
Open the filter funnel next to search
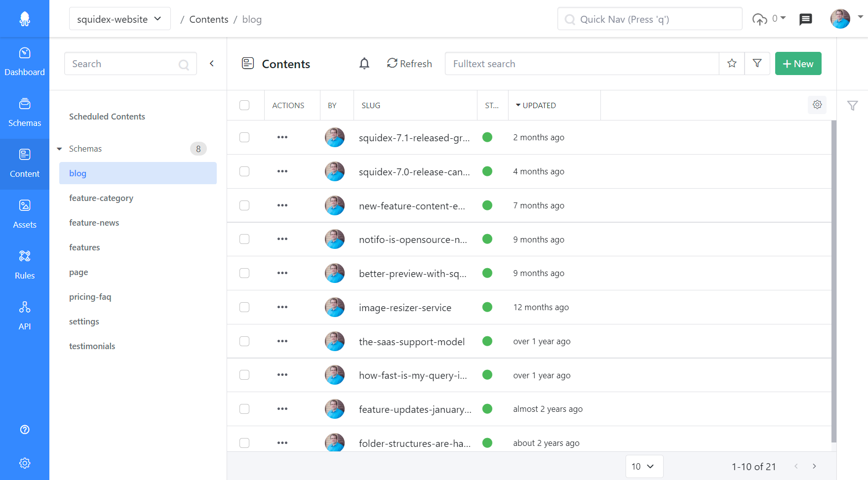click(757, 63)
